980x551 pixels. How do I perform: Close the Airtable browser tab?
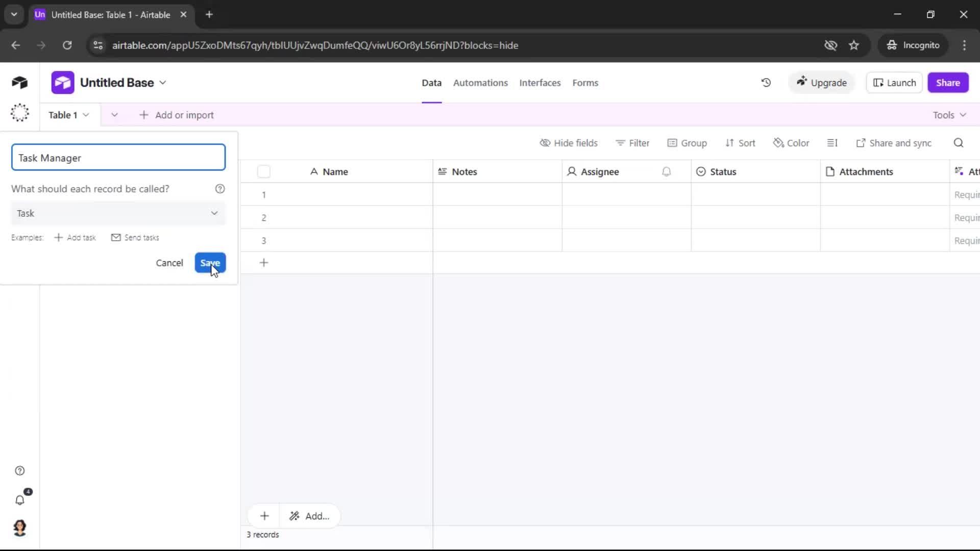(183, 14)
